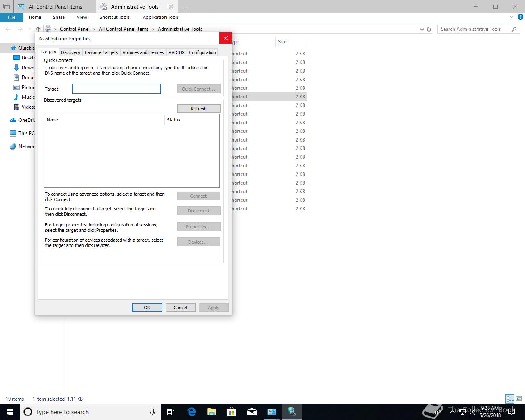Viewport: 525px width, 420px height.
Task: Select Music in the navigation pane
Action: (24, 97)
